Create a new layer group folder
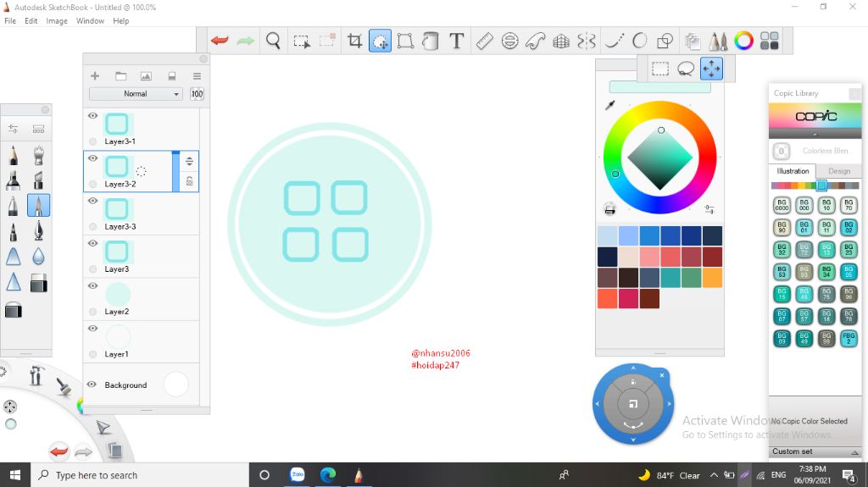 point(120,76)
